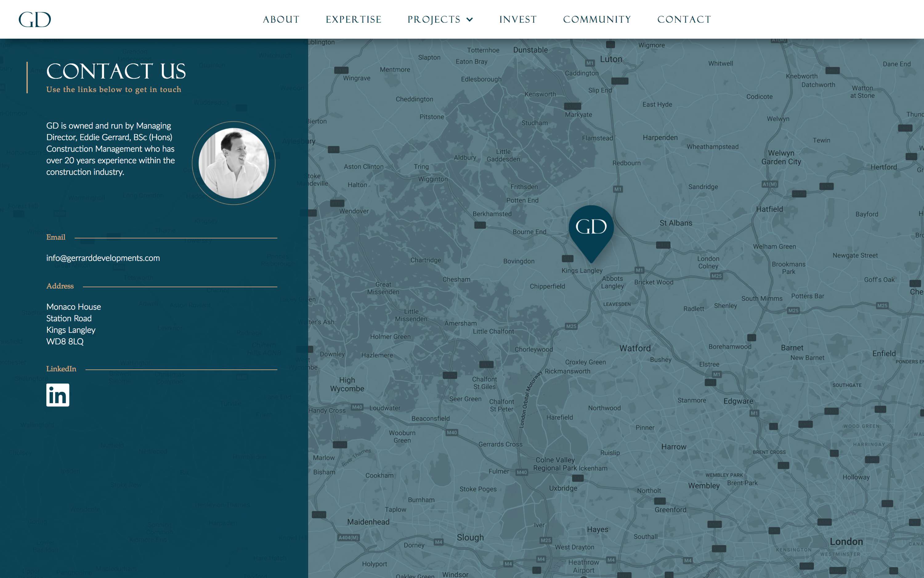Click the Uxbridge label on the map
The image size is (924, 578).
coord(563,488)
